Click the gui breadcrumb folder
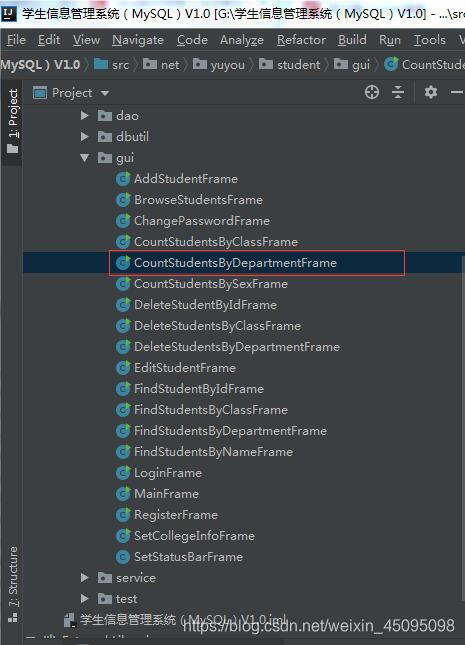Screen dimensions: 465x645 [x=352, y=65]
